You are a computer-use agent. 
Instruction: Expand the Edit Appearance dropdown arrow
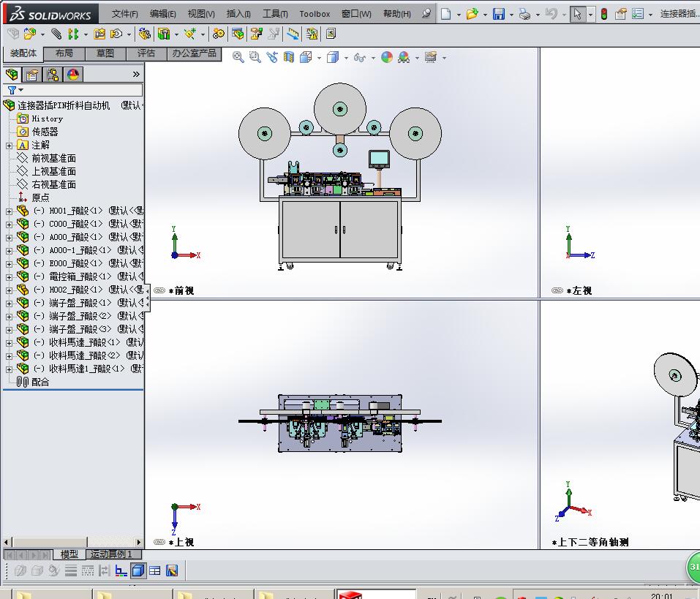[x=416, y=57]
